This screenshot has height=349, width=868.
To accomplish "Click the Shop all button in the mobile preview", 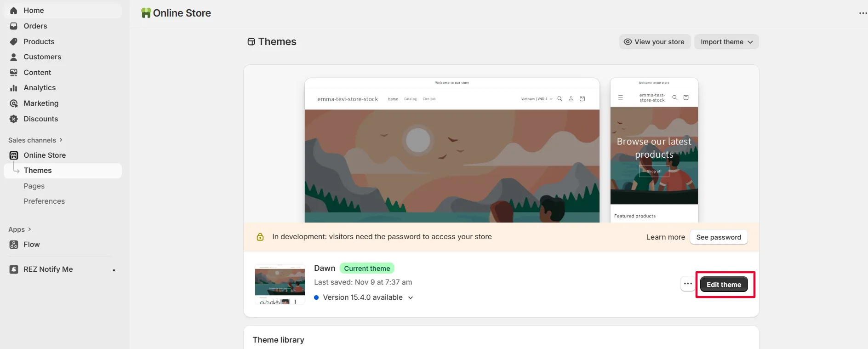I will (654, 172).
